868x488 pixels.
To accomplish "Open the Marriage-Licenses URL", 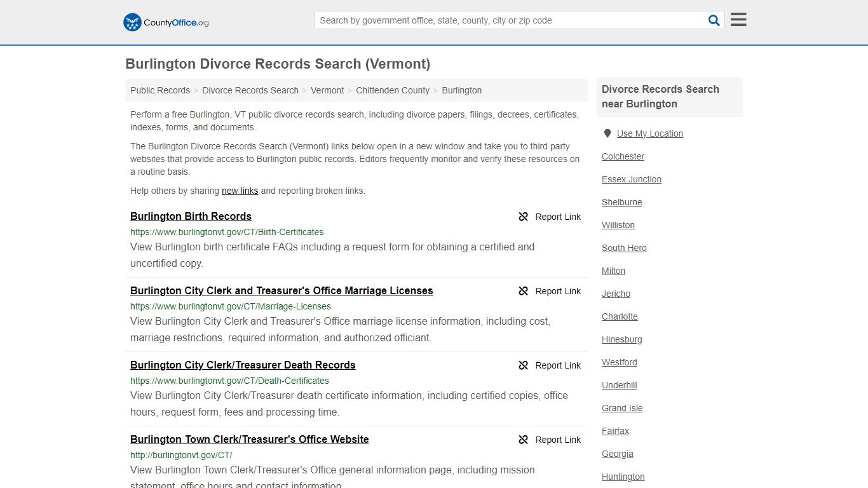I will (x=231, y=306).
